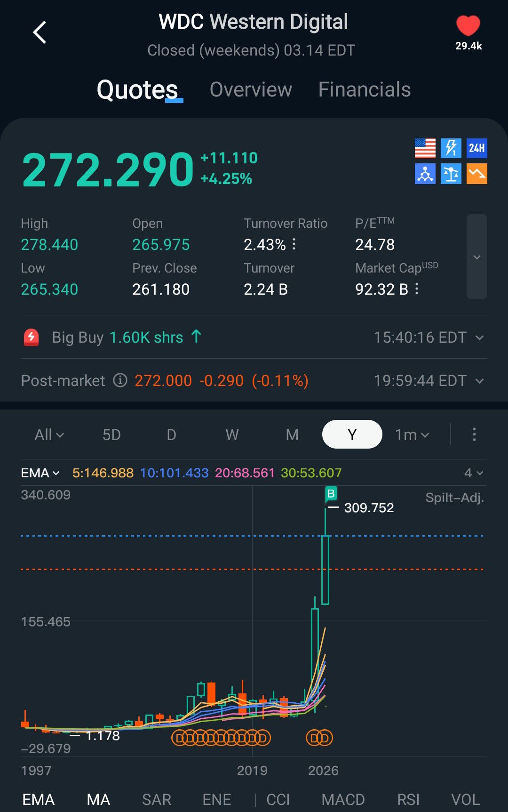Open the chart three-dot options menu
The height and width of the screenshot is (812, 508).
click(x=474, y=434)
